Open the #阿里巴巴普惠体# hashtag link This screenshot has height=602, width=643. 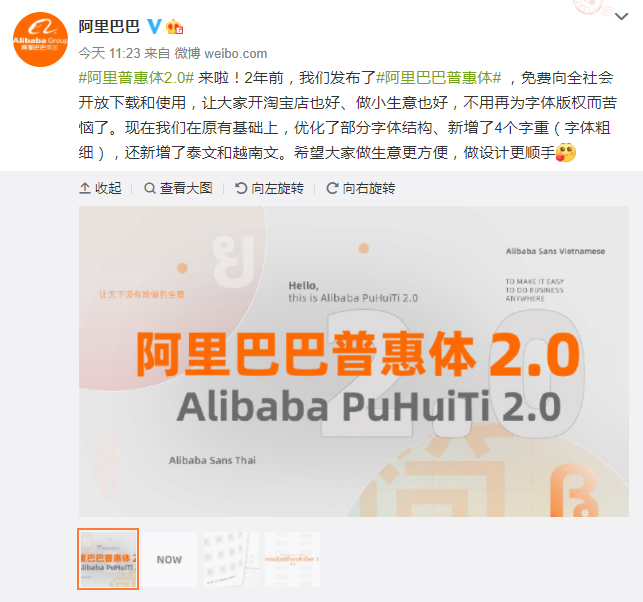click(x=439, y=78)
